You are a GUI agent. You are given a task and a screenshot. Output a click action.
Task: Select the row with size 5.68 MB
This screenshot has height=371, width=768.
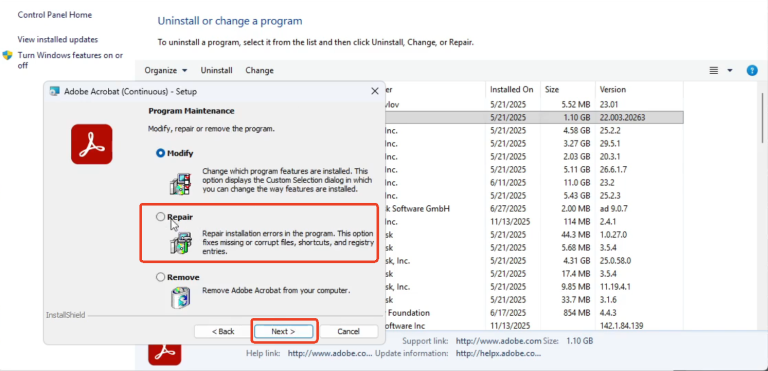[x=533, y=247]
